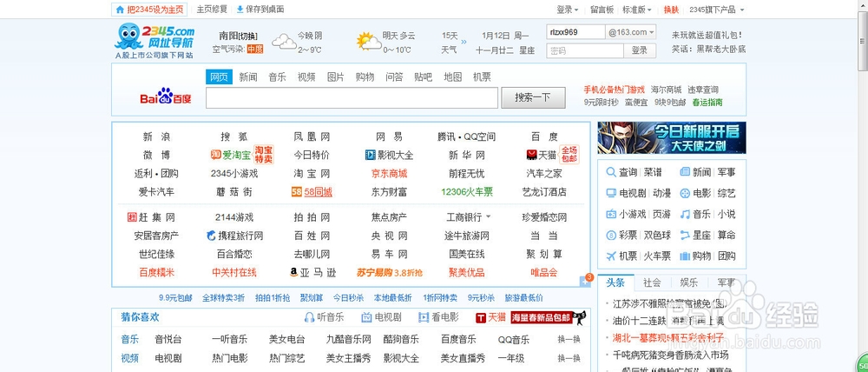The width and height of the screenshot is (868, 372).
Task: Switch to the 娱乐 news tab
Action: [688, 282]
